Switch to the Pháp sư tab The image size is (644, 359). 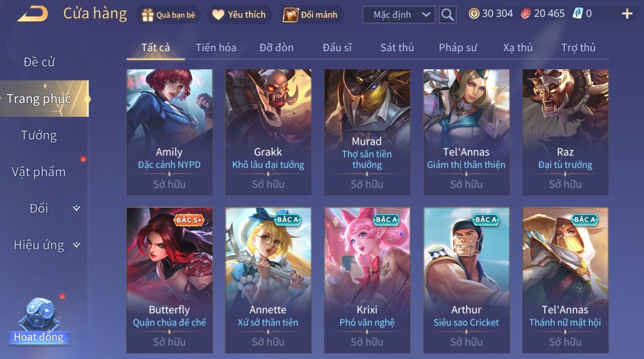(458, 47)
